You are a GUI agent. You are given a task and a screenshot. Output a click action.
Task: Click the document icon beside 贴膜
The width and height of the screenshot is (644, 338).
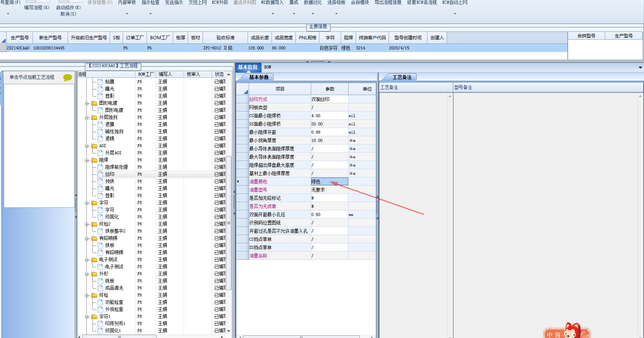[x=100, y=82]
